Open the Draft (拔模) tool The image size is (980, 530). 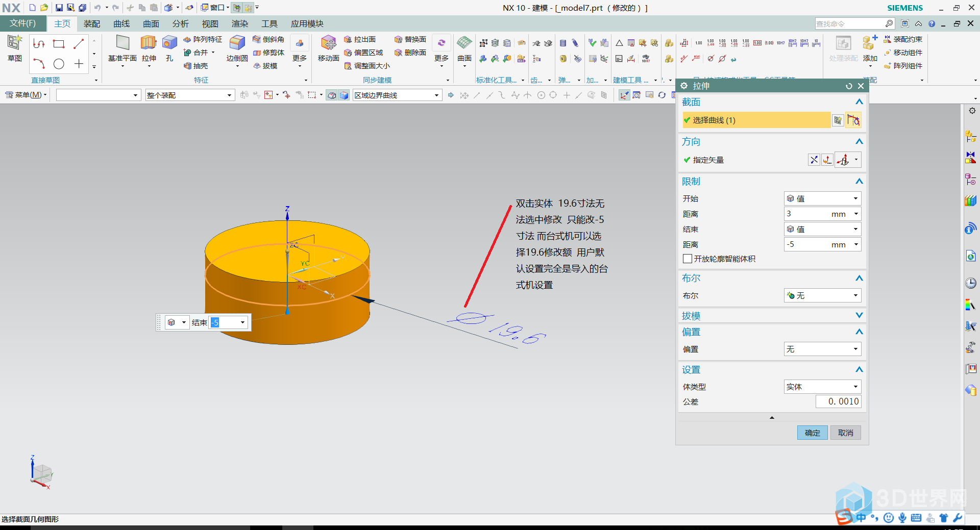pos(265,66)
